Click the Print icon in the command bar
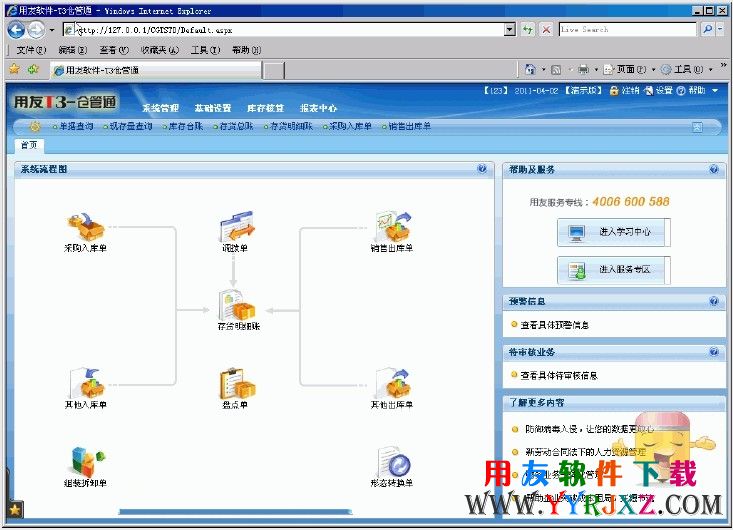 pos(583,70)
